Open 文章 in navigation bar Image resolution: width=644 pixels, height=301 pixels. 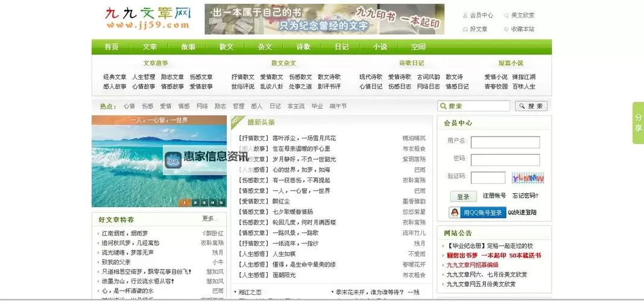coord(150,47)
